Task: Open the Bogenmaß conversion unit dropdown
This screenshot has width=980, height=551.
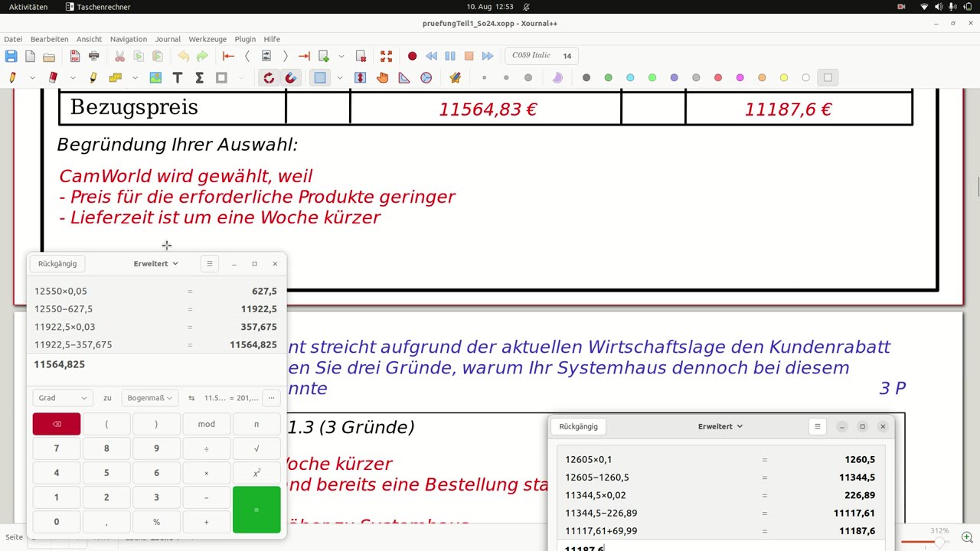Action: 150,398
